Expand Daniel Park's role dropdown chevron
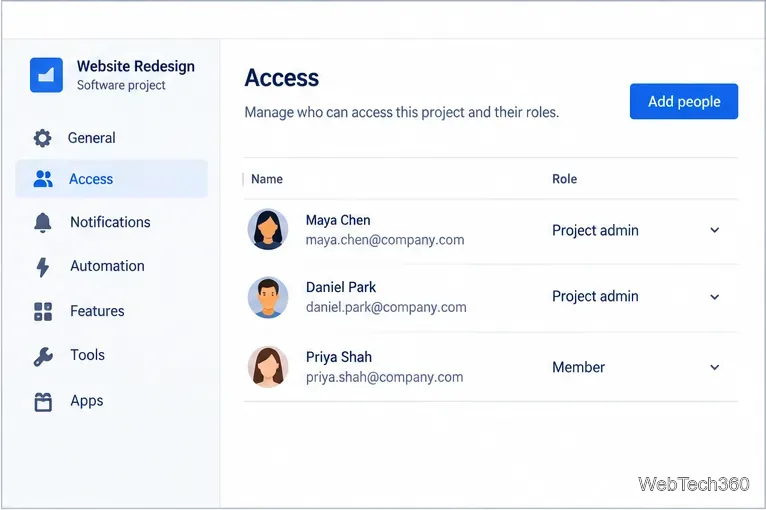This screenshot has height=510, width=766. 715,297
